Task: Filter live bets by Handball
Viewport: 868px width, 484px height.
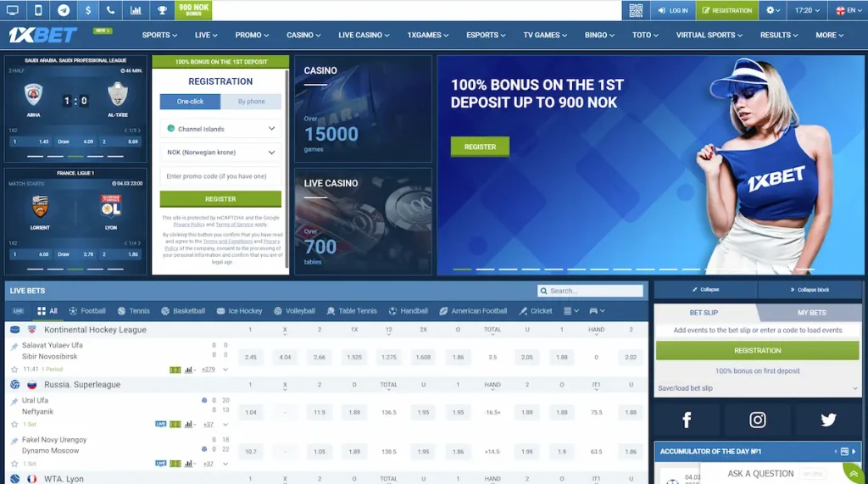Action: click(x=408, y=311)
